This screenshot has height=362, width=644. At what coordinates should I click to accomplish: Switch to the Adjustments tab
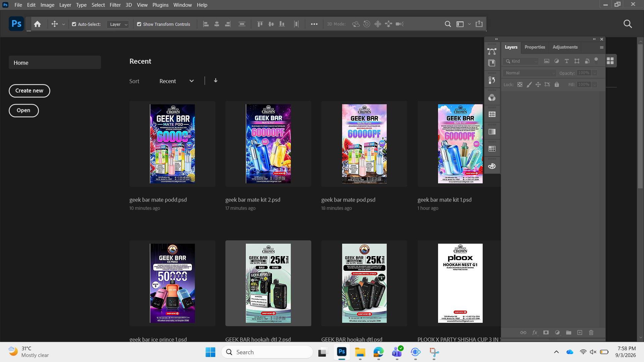(x=565, y=47)
